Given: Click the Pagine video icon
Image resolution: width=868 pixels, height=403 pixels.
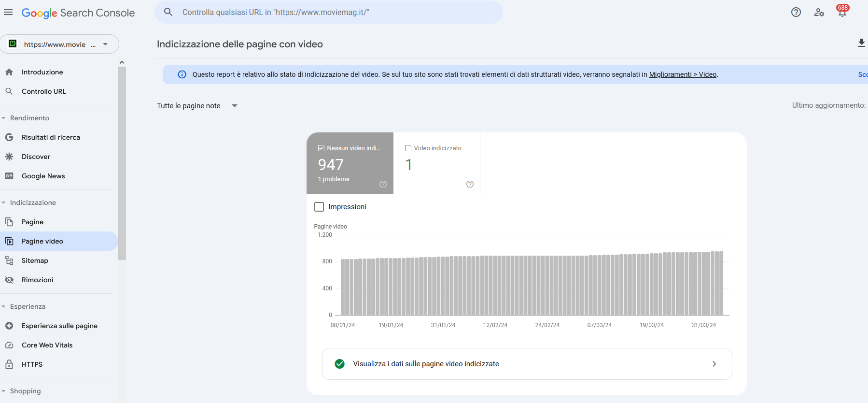Looking at the screenshot, I should [x=9, y=241].
